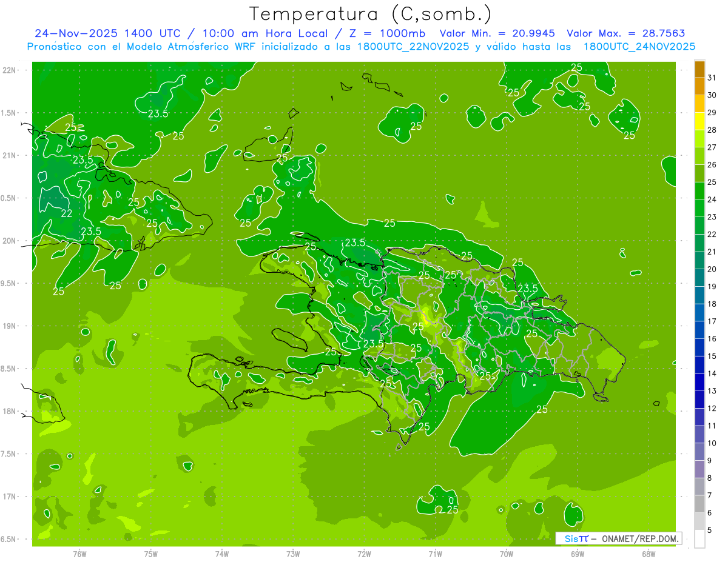Click the "1800UTC_24NOV2025" valid-until time

[639, 47]
